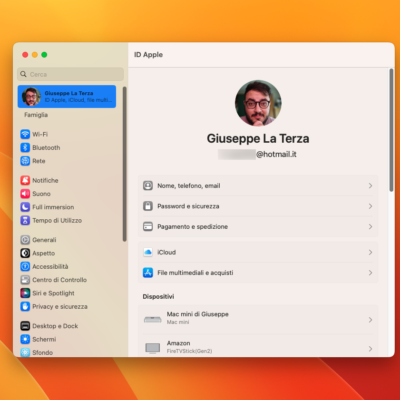The image size is (400, 400).
Task: Click the Pagamento e spedizione card icon
Action: 148,227
